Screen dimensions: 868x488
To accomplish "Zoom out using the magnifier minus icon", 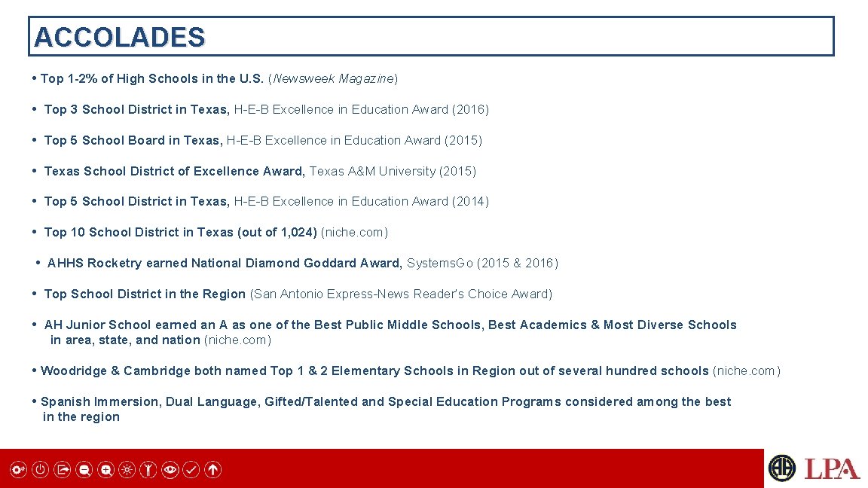I will tap(84, 470).
